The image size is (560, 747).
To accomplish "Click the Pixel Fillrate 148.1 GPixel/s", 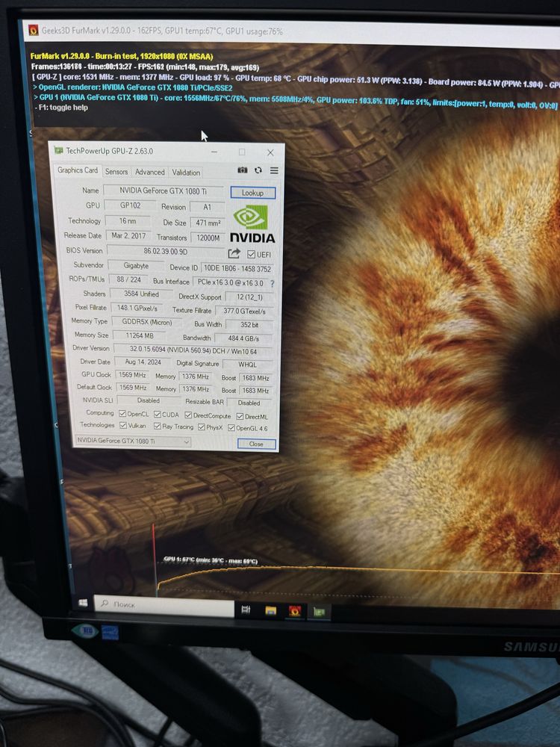I will pyautogui.click(x=137, y=308).
